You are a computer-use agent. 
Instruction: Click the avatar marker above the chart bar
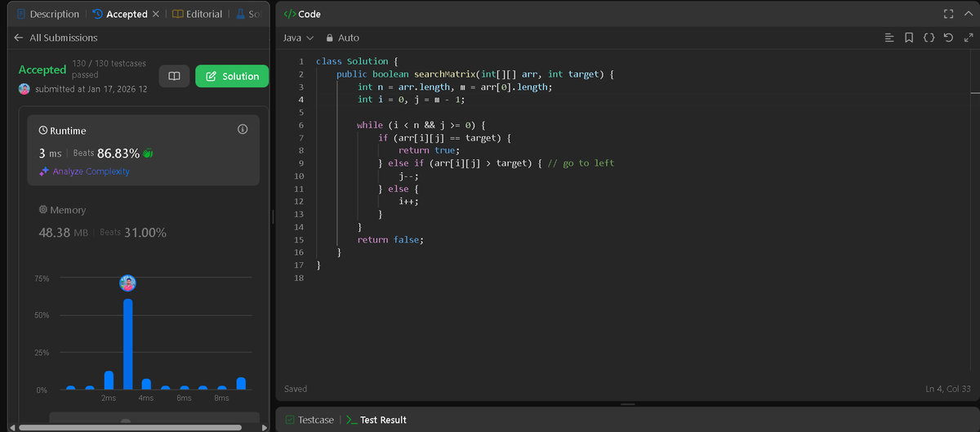(x=128, y=283)
